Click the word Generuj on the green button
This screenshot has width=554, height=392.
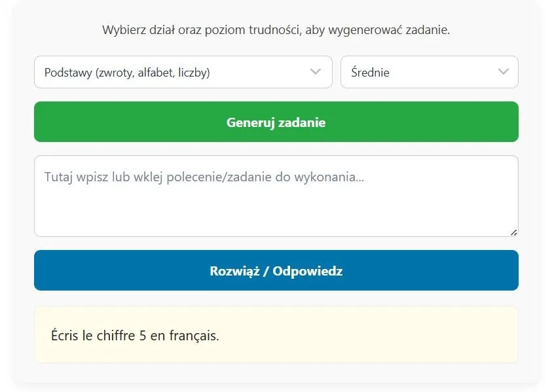click(250, 122)
